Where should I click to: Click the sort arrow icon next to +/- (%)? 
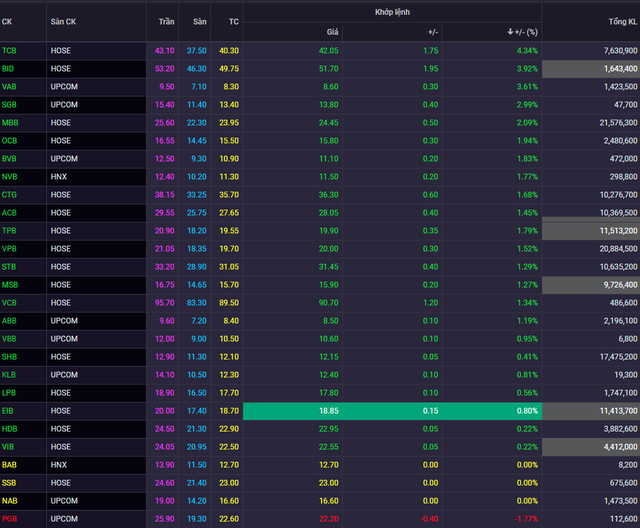point(510,31)
